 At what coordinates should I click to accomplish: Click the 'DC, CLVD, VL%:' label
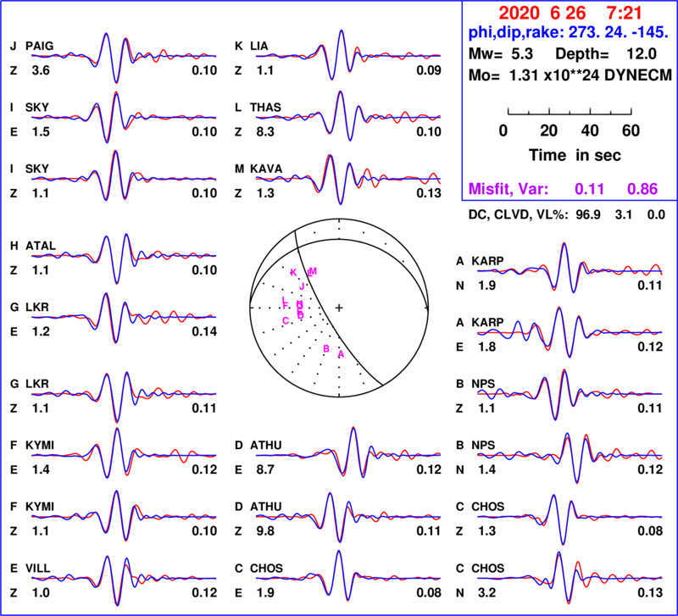tap(519, 215)
